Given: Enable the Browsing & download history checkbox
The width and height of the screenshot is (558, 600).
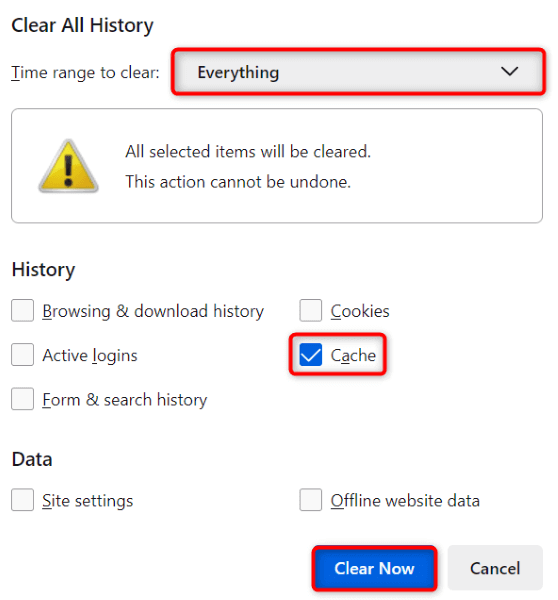Looking at the screenshot, I should [x=23, y=310].
